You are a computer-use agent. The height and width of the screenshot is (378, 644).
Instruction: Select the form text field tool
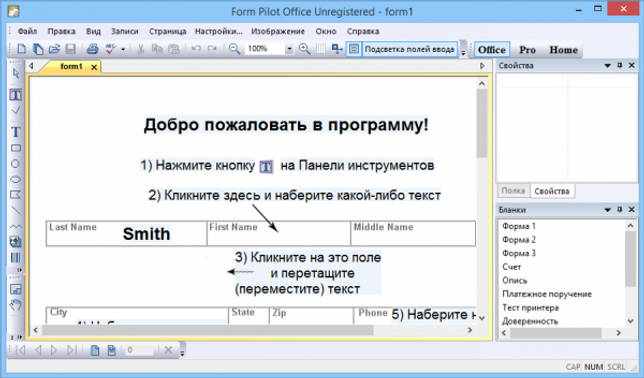coord(16,95)
